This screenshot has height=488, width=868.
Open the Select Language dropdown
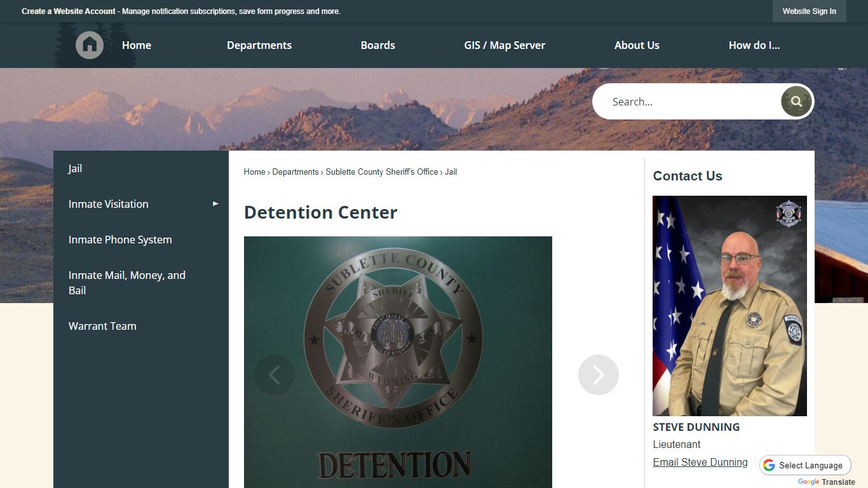(x=805, y=465)
